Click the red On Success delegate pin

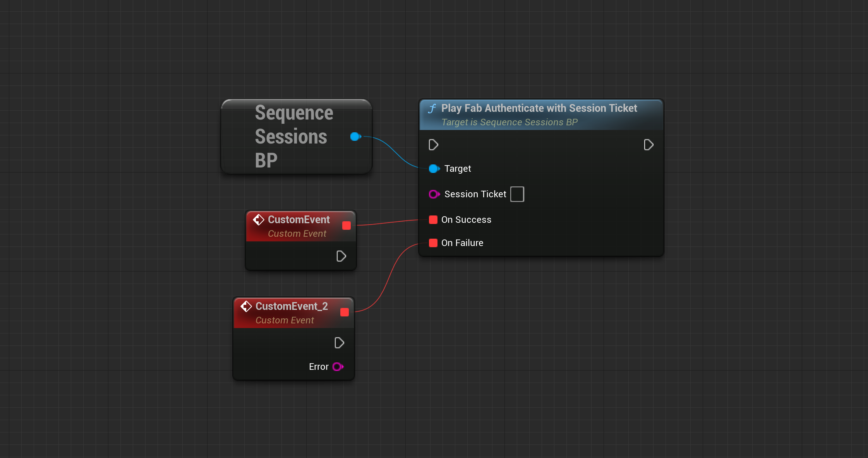click(x=433, y=220)
